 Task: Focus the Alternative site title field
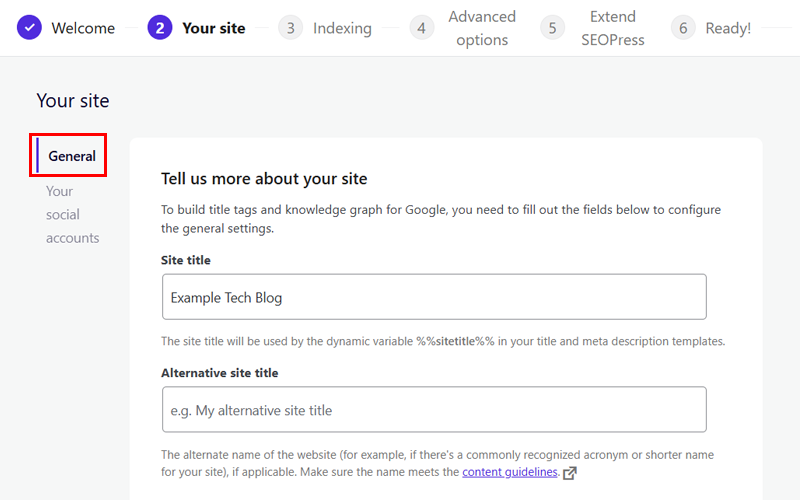pos(434,409)
